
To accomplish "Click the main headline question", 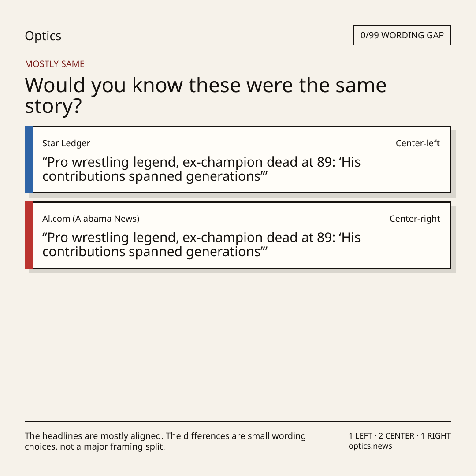I will 205,95.
